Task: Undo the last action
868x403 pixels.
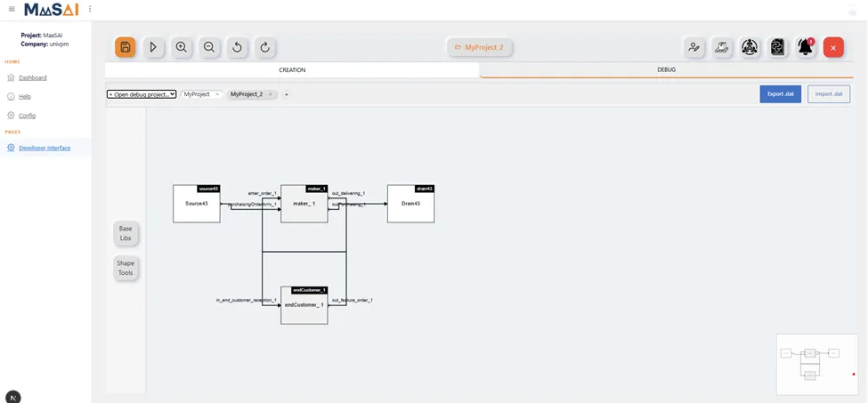Action: (x=237, y=47)
